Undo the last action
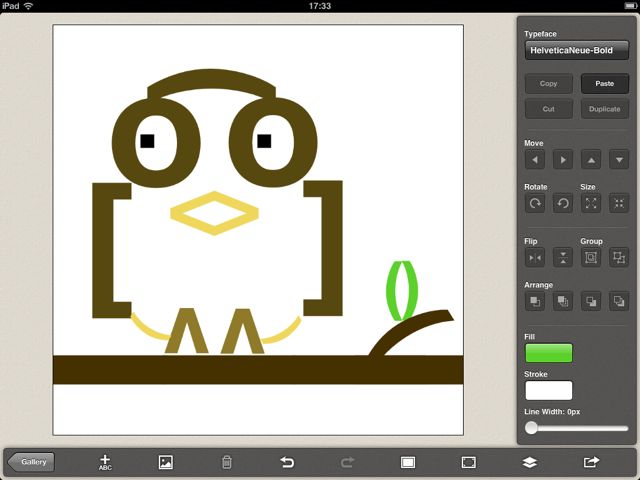The image size is (640, 480). pyautogui.click(x=287, y=462)
